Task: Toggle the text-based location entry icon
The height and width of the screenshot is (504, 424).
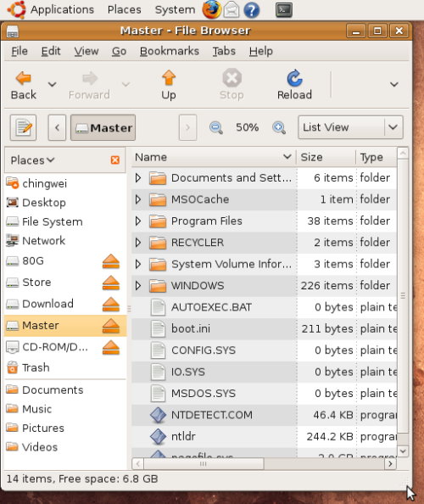Action: [x=23, y=127]
